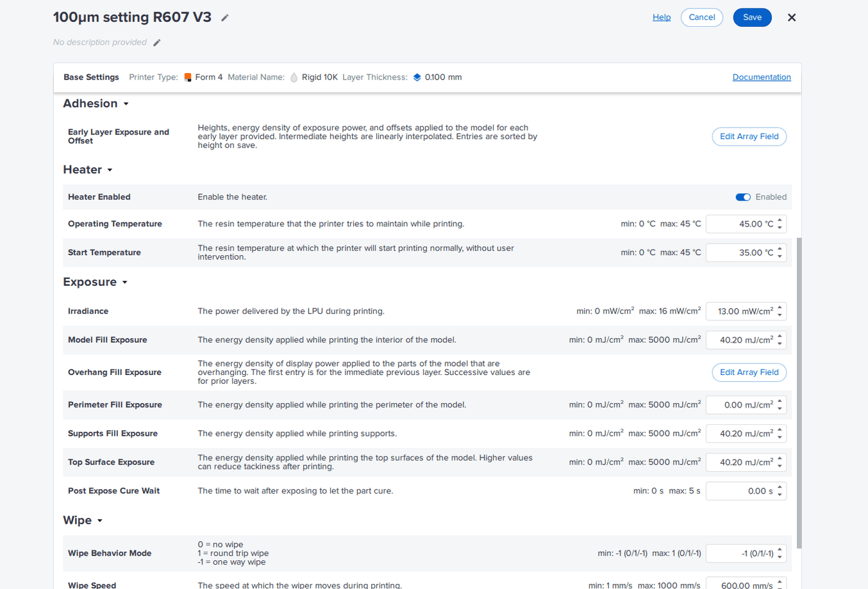Cancel the settings changes
868x589 pixels.
[701, 17]
